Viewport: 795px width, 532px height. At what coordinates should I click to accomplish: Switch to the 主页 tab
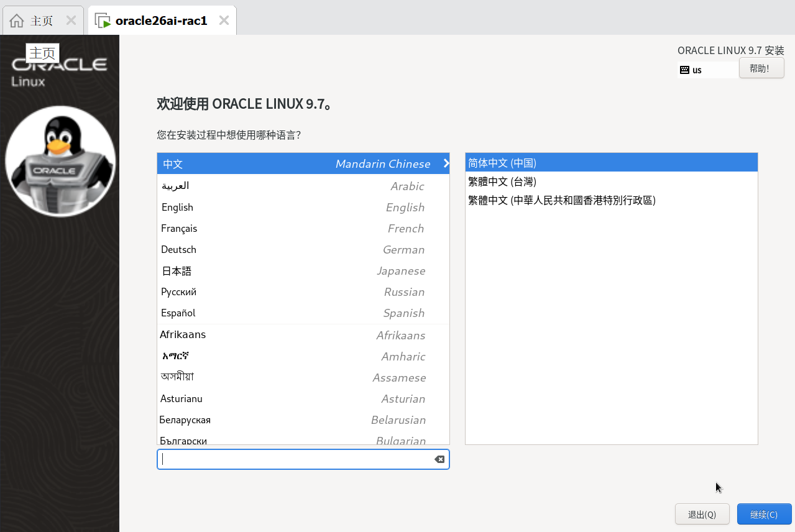pos(43,21)
